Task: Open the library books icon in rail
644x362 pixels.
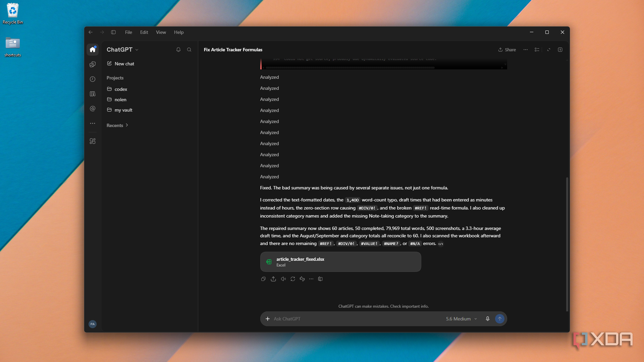Action: click(93, 94)
